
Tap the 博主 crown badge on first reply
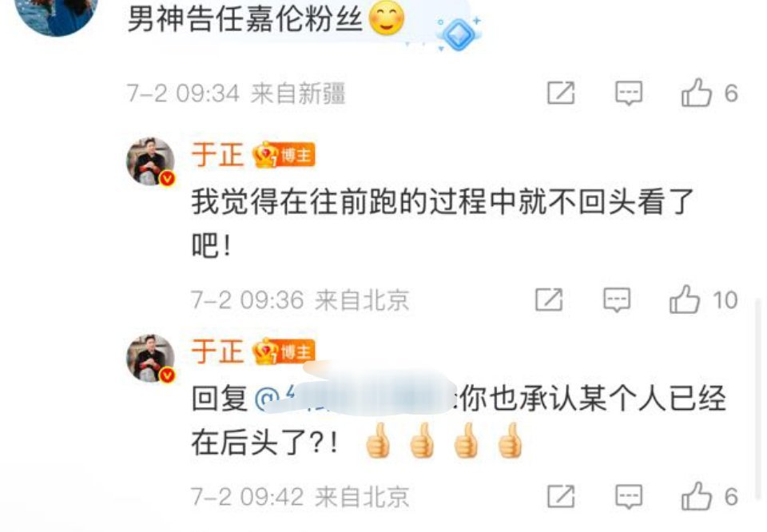tap(283, 155)
